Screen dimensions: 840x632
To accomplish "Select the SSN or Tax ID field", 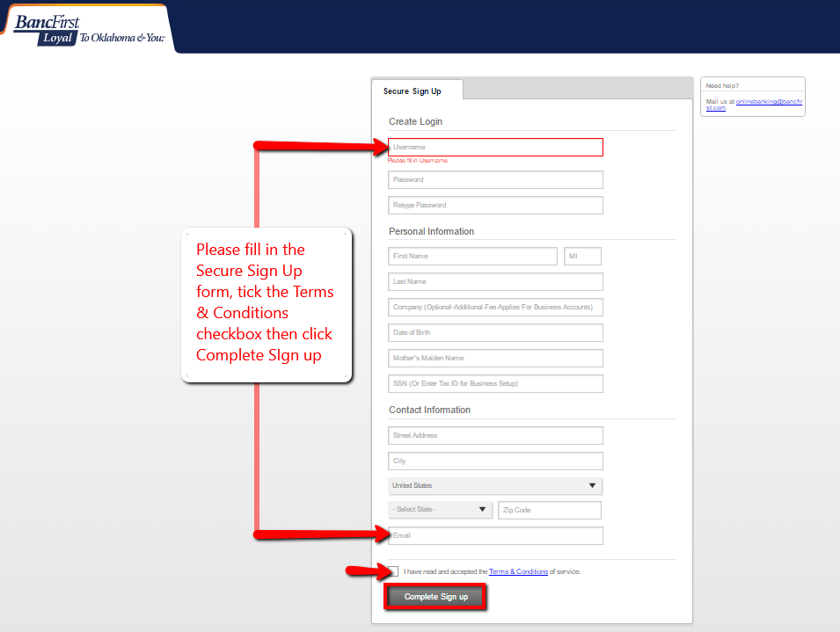I will tap(495, 383).
